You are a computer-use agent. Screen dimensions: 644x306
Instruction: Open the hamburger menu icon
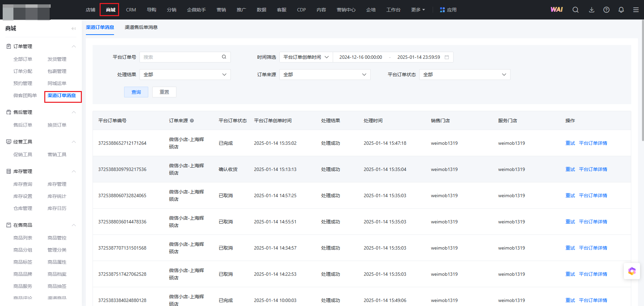[636, 10]
